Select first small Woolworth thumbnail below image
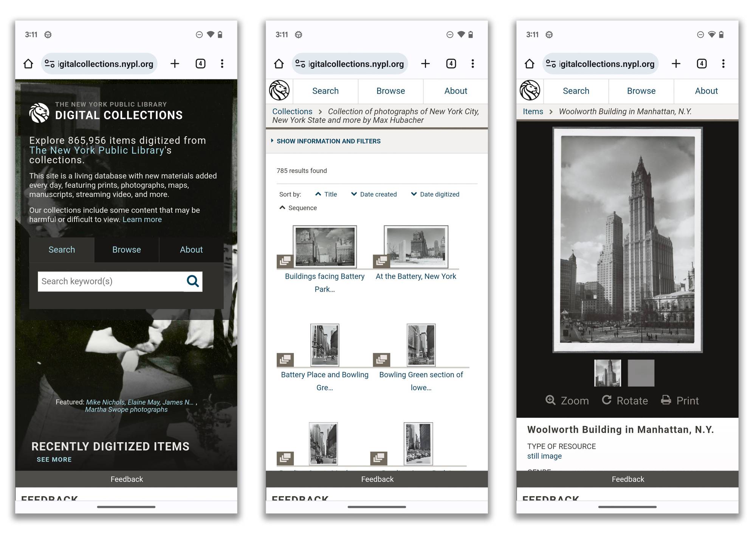756x534 pixels. pos(607,373)
